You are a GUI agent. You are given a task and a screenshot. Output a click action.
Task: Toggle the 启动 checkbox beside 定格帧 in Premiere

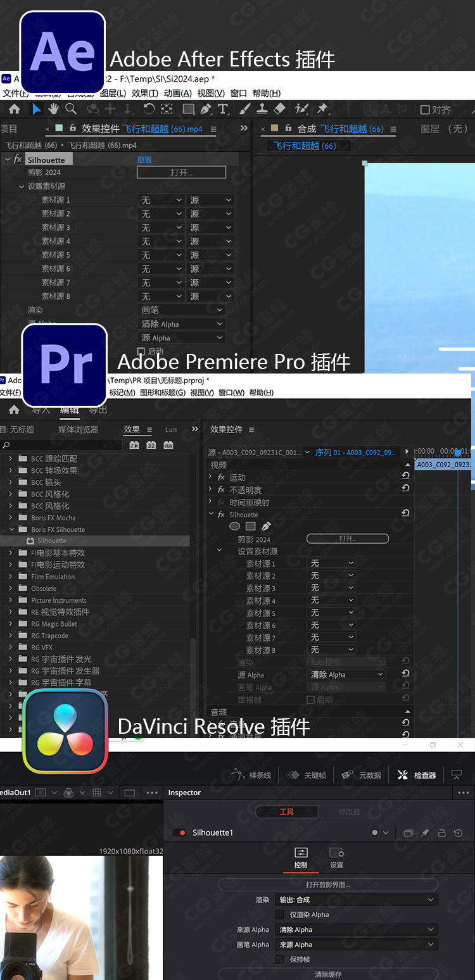pos(310,700)
